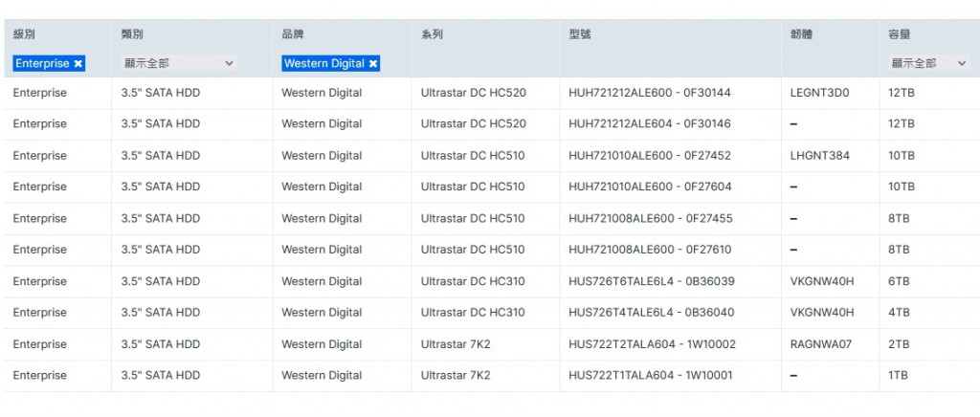
Task: Open the 容量 顯示全部 dropdown
Action: click(x=928, y=63)
